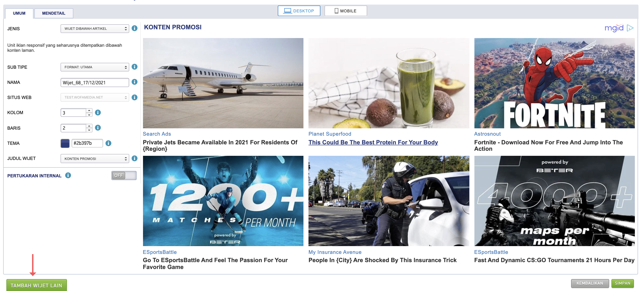644x291 pixels.
Task: Save with the SIMPAN button
Action: [x=622, y=283]
